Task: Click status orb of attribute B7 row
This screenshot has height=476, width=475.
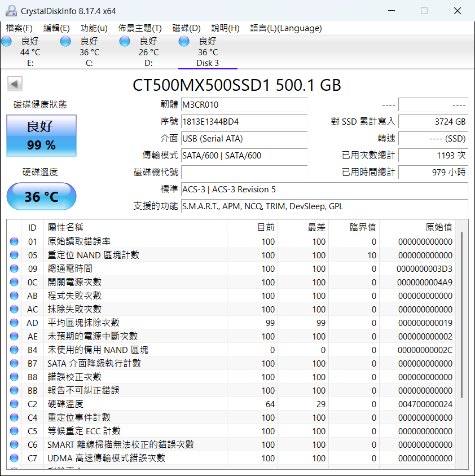Action: (14, 363)
